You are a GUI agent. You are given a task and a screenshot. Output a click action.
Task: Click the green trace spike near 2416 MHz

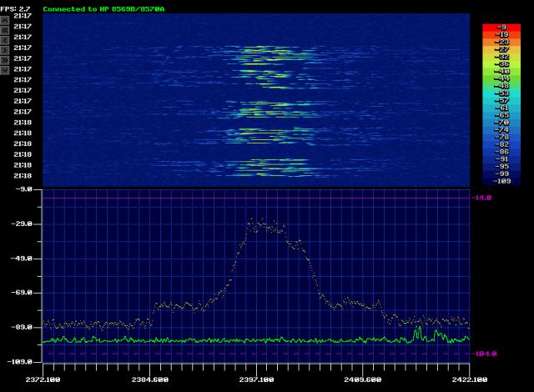[x=419, y=329]
